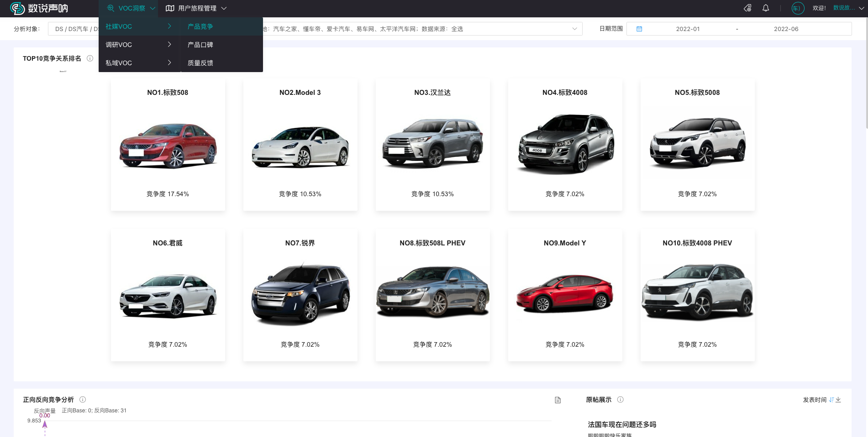Screen dimensions: 868x437
Task: Expand the 用户旅程管理 chevron
Action: (224, 8)
